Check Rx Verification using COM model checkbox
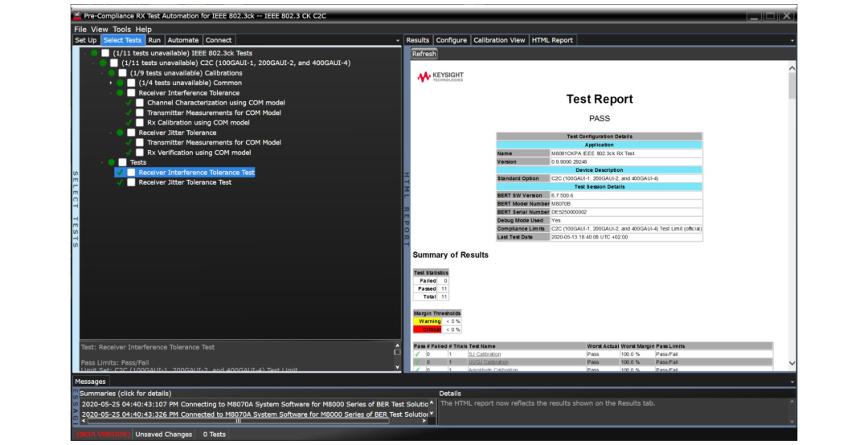The width and height of the screenshot is (868, 445). pyautogui.click(x=140, y=152)
